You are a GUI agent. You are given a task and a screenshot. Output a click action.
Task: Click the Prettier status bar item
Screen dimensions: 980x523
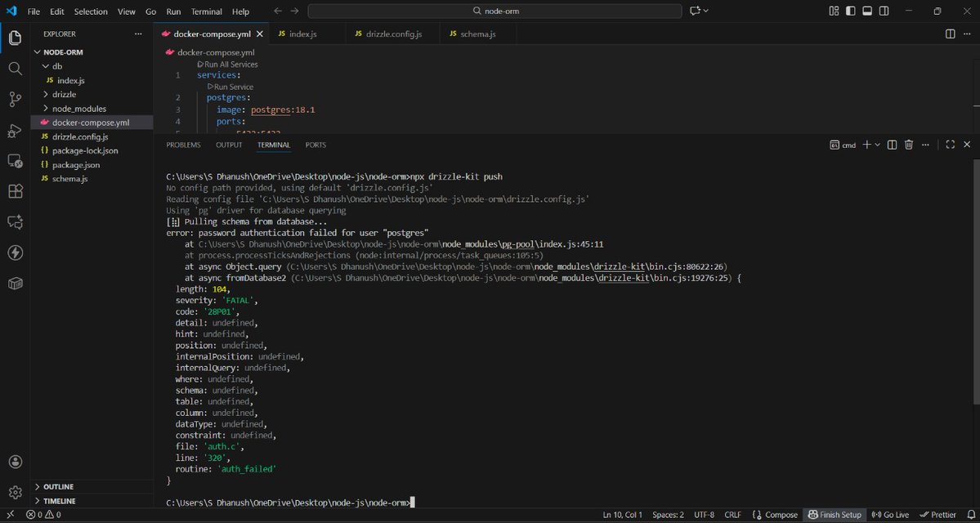(x=939, y=515)
